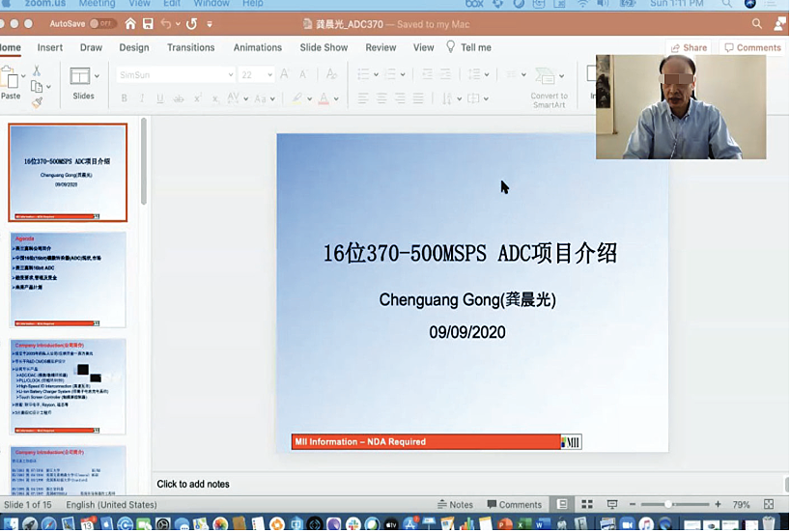This screenshot has height=532, width=790.
Task: Click the Increase Font Size icon
Action: (285, 74)
